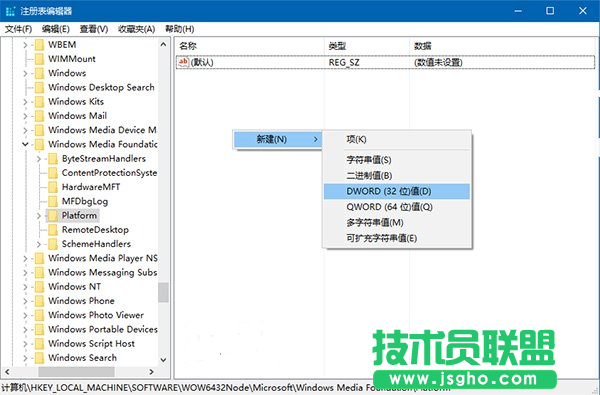Expand the Platform subkey

(39, 216)
